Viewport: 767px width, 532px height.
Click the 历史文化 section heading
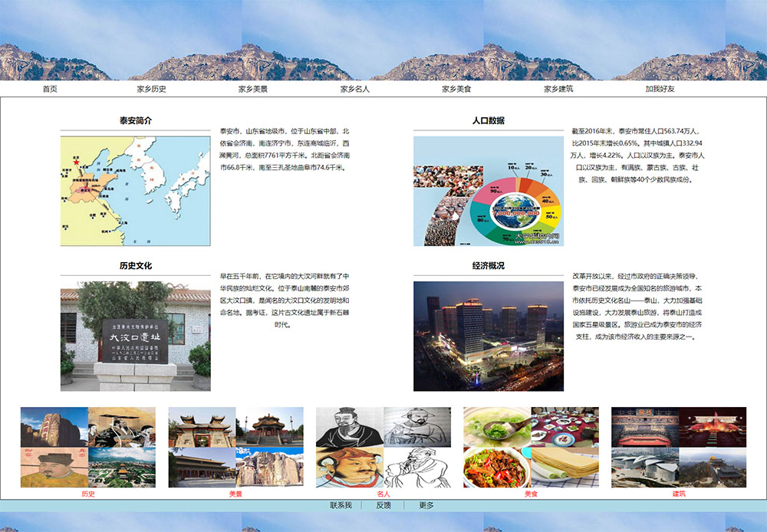(x=136, y=265)
